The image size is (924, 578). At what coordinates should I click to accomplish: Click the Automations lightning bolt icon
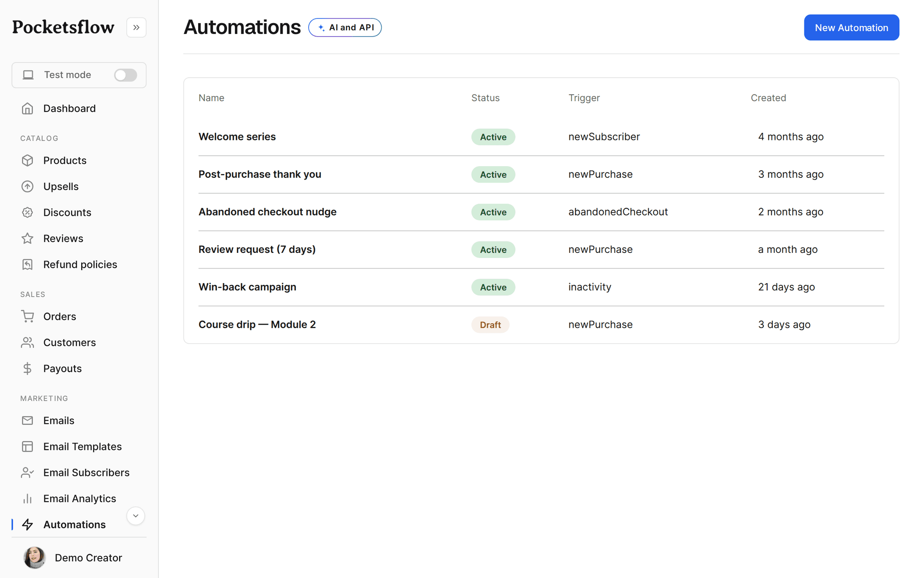[28, 524]
